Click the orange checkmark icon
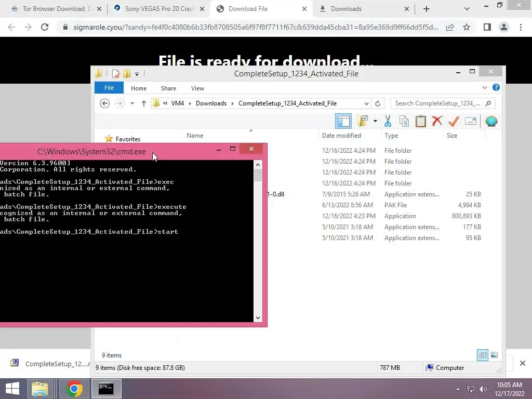Viewport: 532px width, 399px height. [x=454, y=121]
